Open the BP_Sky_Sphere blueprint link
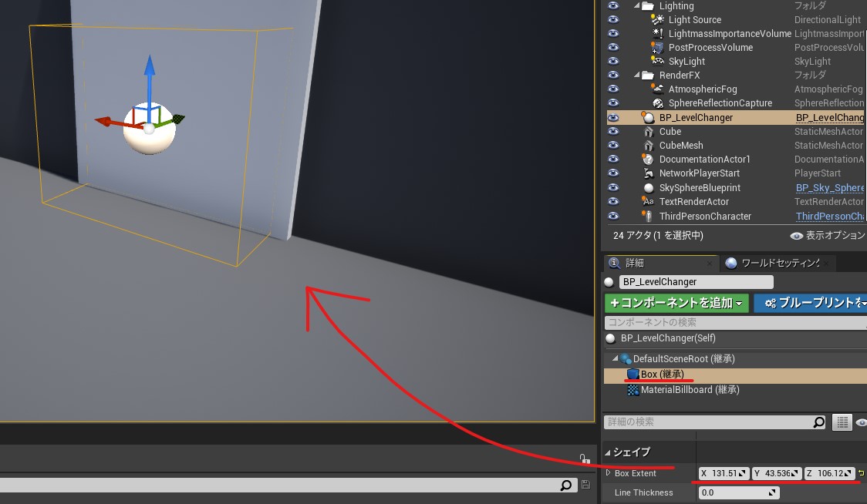The height and width of the screenshot is (504, 867). [830, 188]
